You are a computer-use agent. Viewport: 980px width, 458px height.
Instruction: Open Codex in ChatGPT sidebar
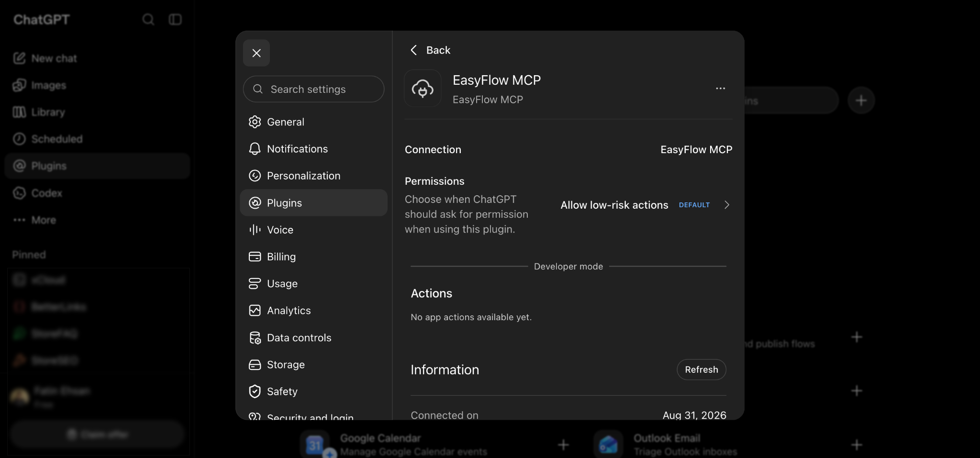97,193
